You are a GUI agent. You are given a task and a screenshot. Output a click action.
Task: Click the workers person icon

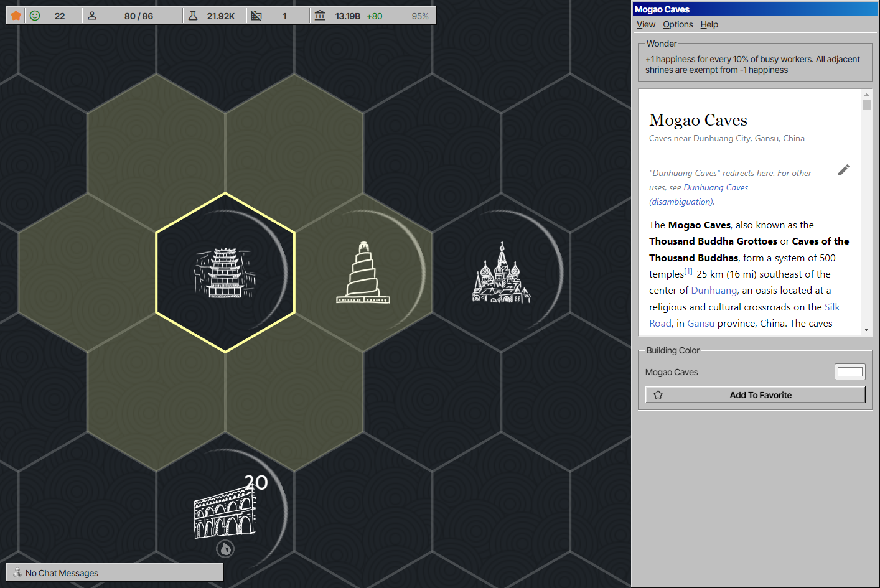[x=92, y=16]
